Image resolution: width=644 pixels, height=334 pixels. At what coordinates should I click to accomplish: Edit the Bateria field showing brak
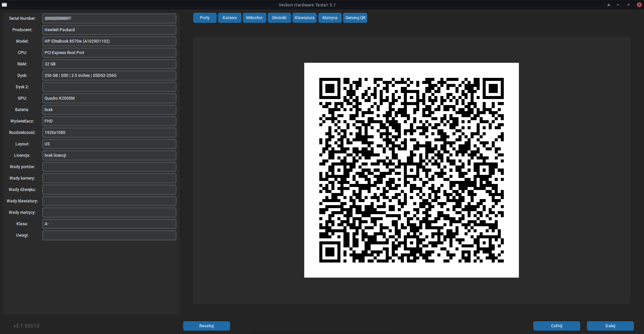(109, 110)
